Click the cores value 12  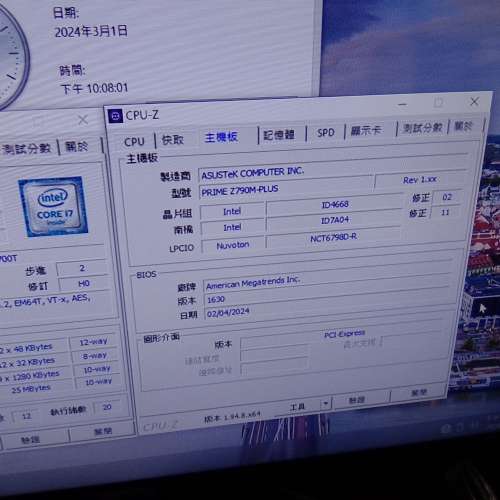[26, 416]
